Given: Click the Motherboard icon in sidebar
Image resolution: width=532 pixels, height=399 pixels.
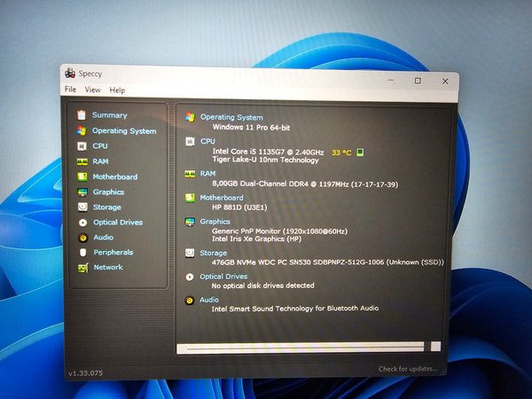Looking at the screenshot, I should (x=82, y=176).
